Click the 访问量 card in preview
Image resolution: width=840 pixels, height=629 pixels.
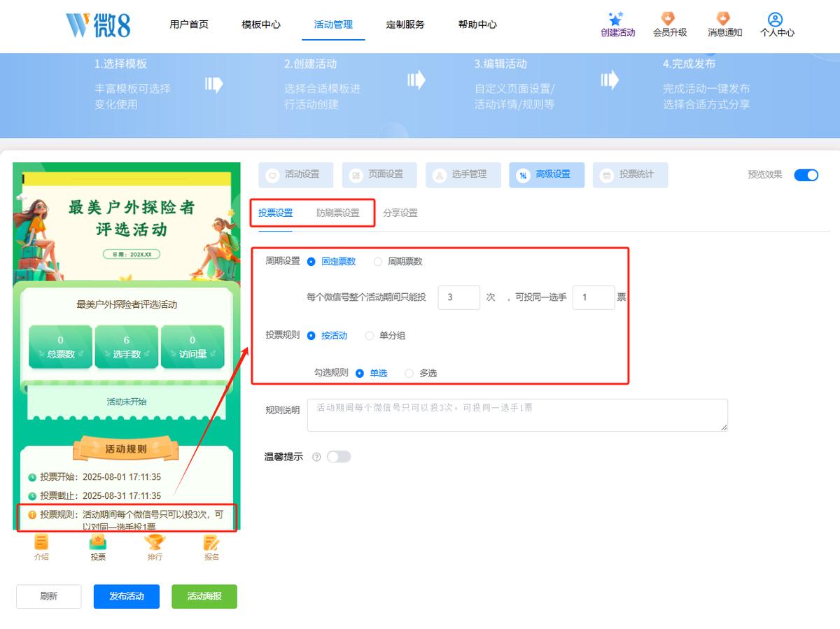click(x=192, y=347)
